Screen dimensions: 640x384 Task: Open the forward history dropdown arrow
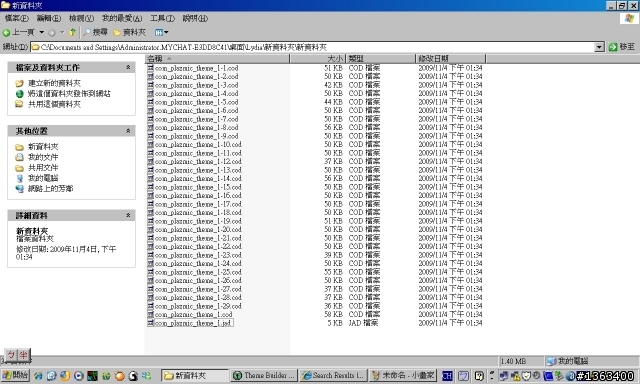pyautogui.click(x=62, y=32)
